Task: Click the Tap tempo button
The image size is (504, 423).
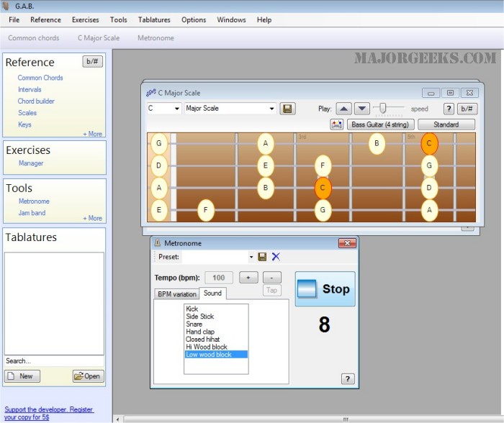Action: click(272, 290)
